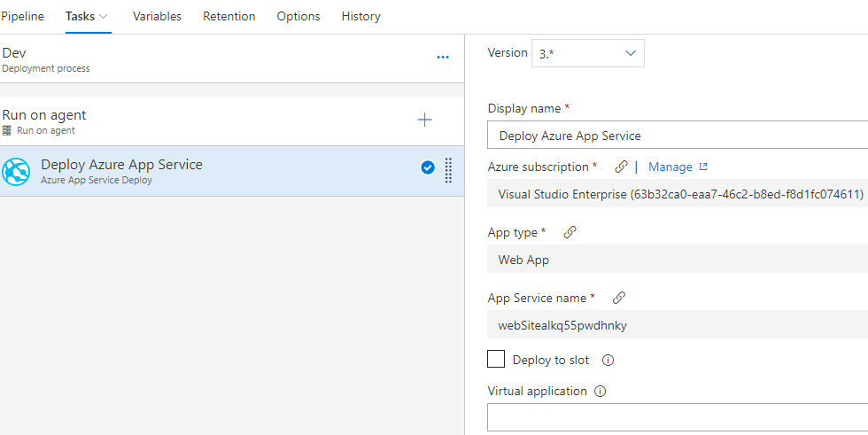Image resolution: width=868 pixels, height=435 pixels.
Task: Toggle the blue checkmark on Deploy Azure App Service
Action: click(428, 167)
